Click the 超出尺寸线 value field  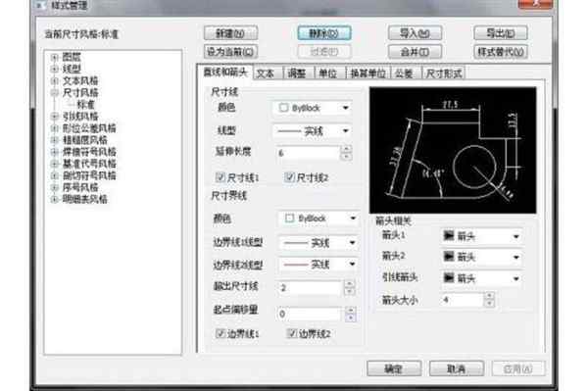pyautogui.click(x=311, y=288)
